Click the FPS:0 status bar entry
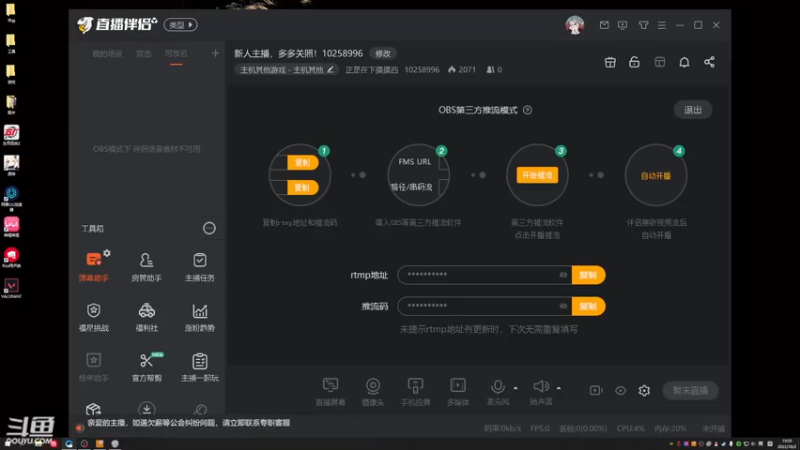The width and height of the screenshot is (800, 450). coord(540,428)
